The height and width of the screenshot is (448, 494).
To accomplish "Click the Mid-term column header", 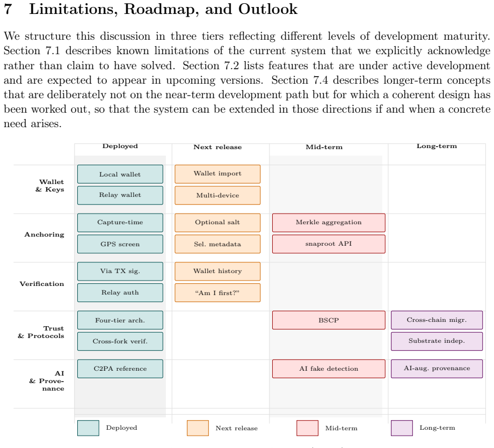I will click(324, 147).
